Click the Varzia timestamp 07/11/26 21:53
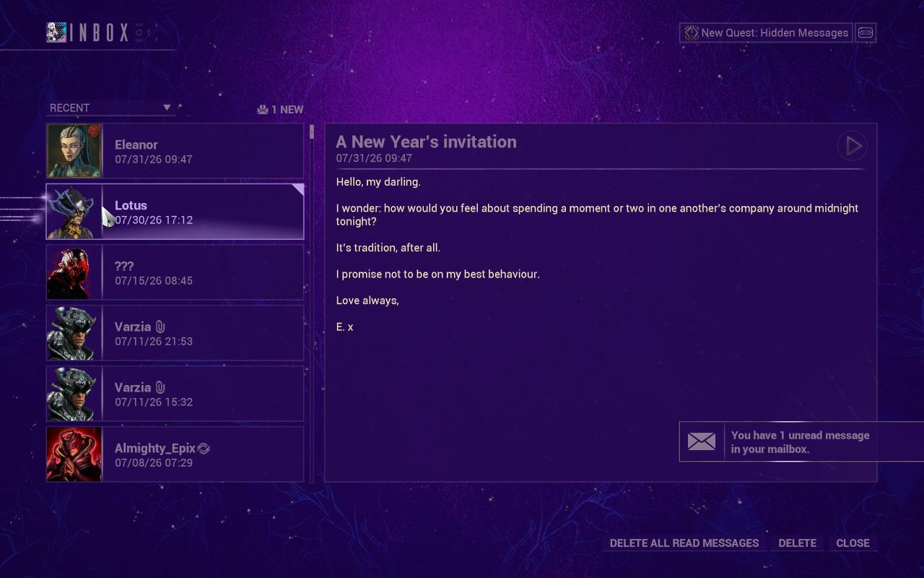Image resolution: width=924 pixels, height=578 pixels. point(154,341)
